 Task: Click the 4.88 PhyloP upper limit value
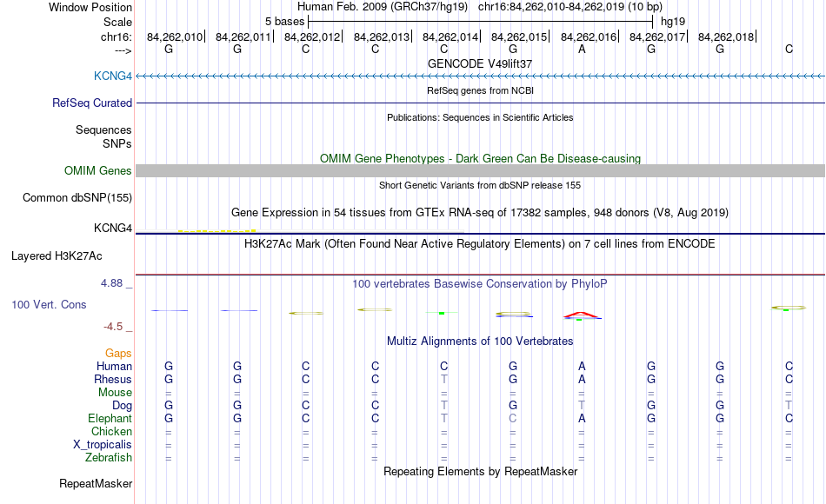coord(111,283)
